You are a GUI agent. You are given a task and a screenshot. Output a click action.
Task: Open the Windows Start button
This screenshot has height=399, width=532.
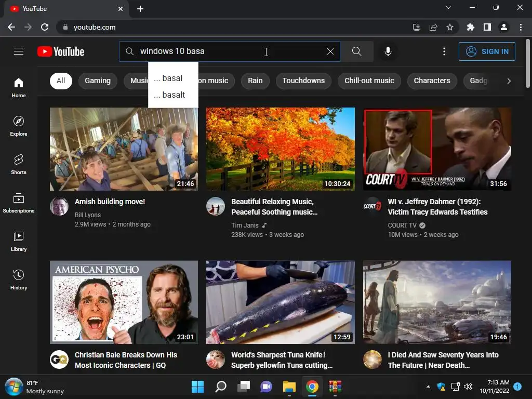(197, 387)
